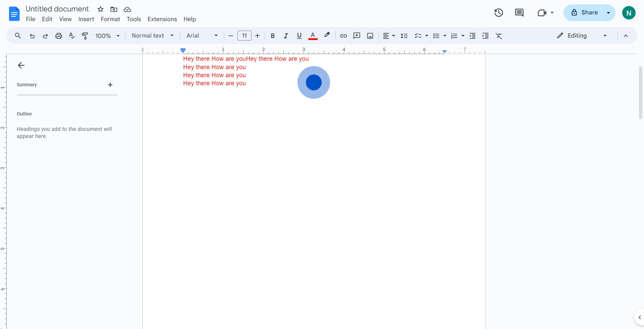Open the search the menus magnifier
Image resolution: width=644 pixels, height=329 pixels.
tap(18, 36)
